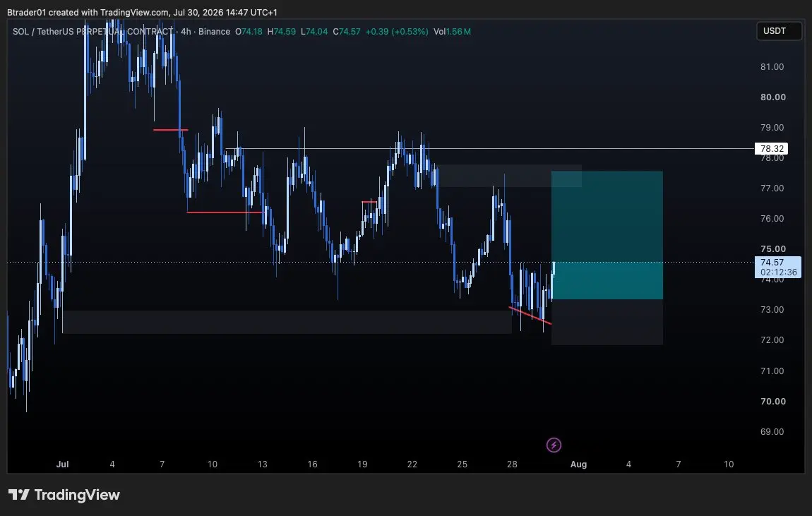Screen dimensions: 812x516
Task: Click the change value +0.39 (+0.53%)
Action: point(397,32)
